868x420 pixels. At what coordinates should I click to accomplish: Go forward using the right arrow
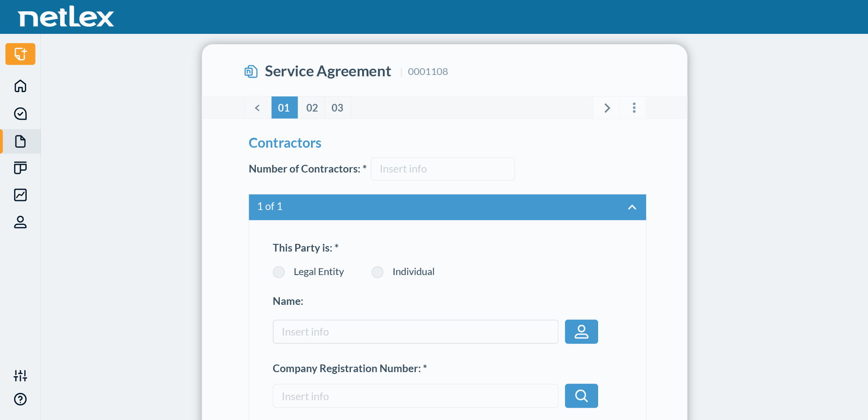click(x=607, y=107)
